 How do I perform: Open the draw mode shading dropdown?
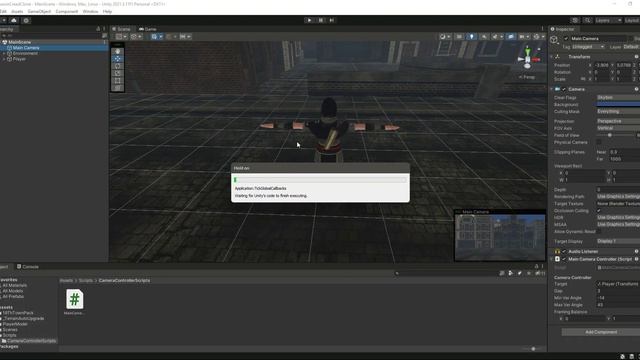444,37
